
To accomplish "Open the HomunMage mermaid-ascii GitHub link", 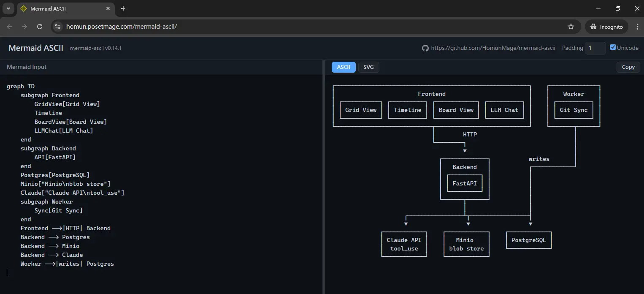I will 493,48.
